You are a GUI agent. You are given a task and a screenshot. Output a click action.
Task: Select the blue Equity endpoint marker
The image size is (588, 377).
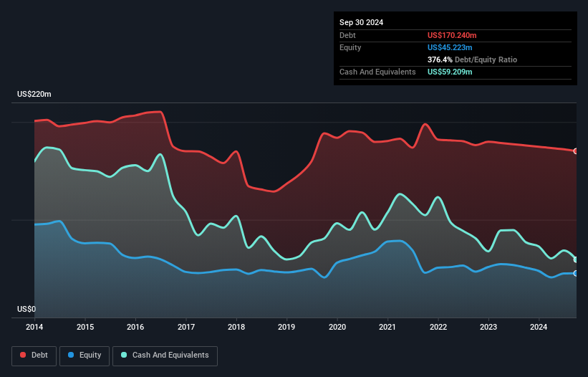pyautogui.click(x=576, y=274)
